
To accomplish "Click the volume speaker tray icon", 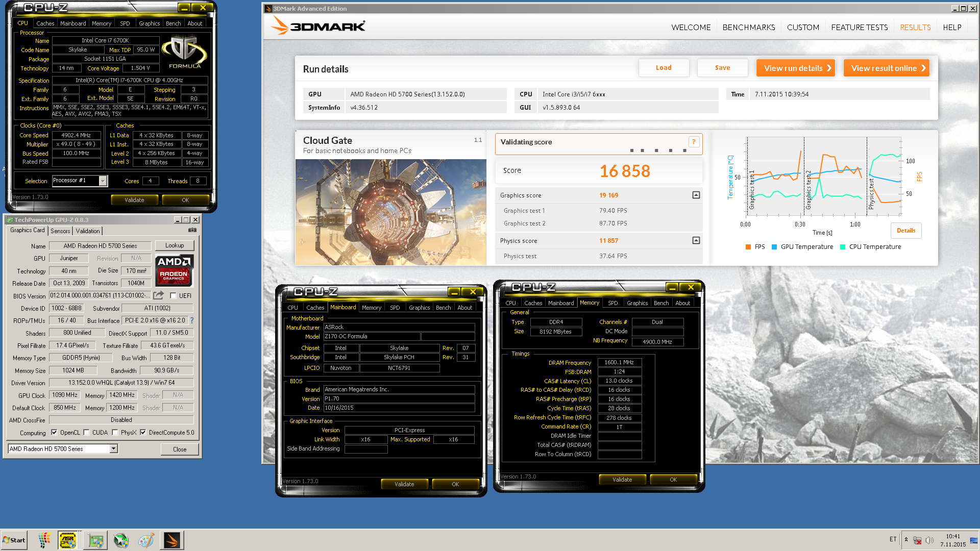I will pyautogui.click(x=929, y=540).
